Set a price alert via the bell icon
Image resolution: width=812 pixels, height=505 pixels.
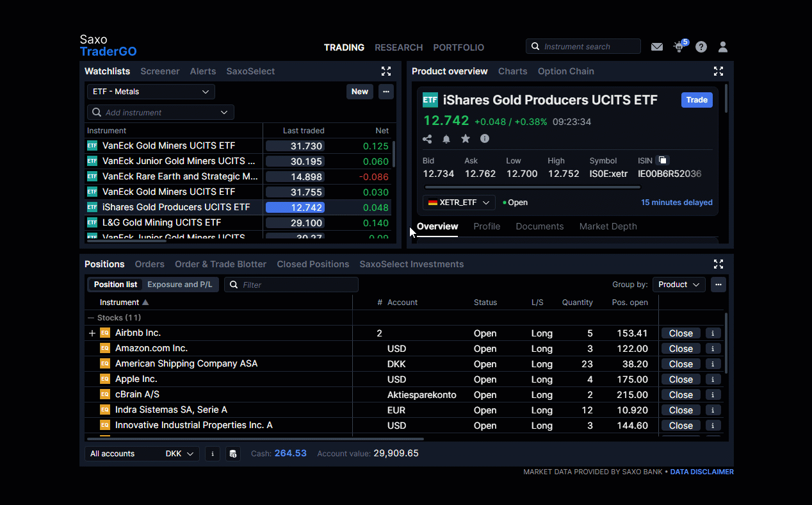pos(446,138)
